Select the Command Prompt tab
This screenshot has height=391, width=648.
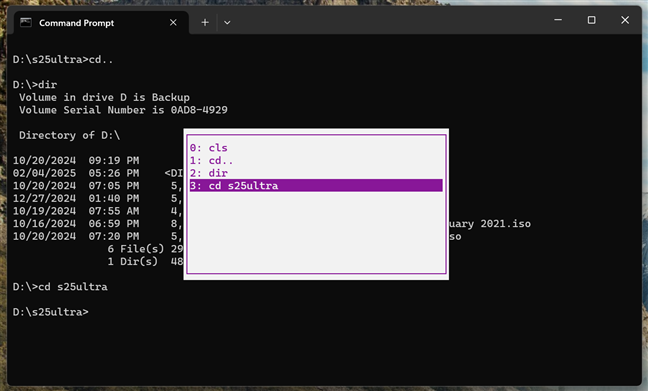[101, 23]
